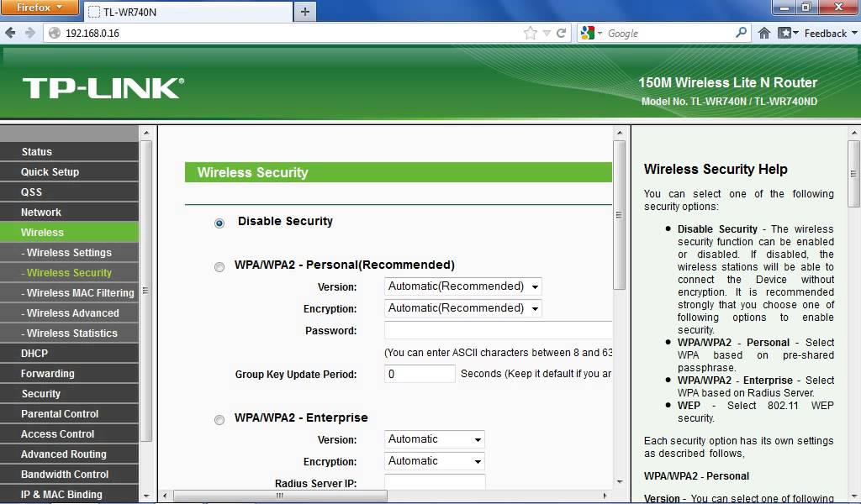Click the site identity globe icon

[x=55, y=33]
